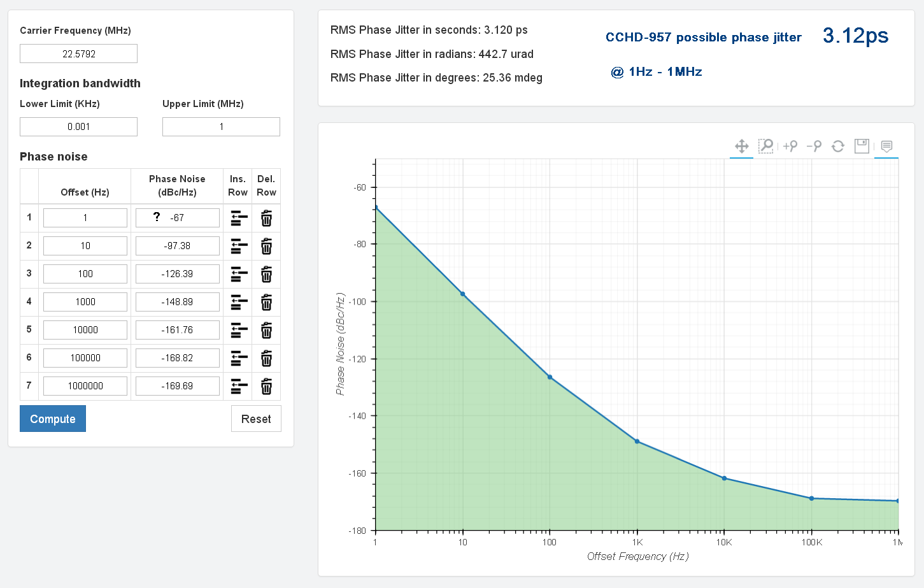Image resolution: width=924 pixels, height=588 pixels.
Task: Click the CCHD-957 possible phase jitter label
Action: [703, 38]
